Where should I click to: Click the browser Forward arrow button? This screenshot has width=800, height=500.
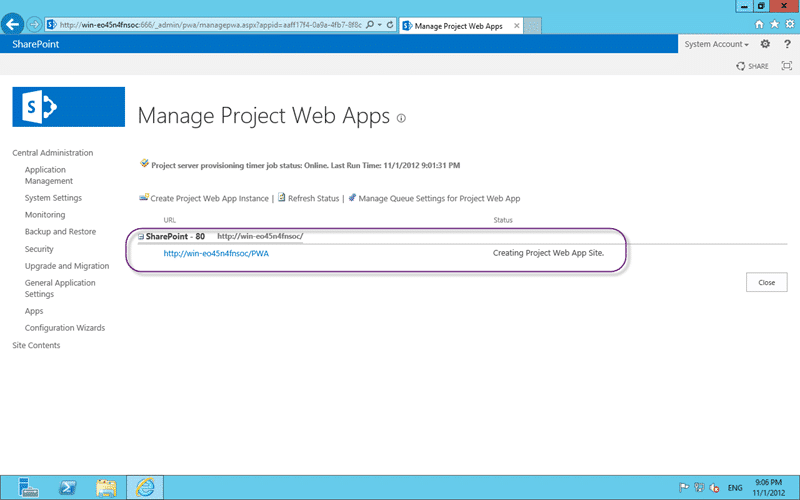[34, 24]
